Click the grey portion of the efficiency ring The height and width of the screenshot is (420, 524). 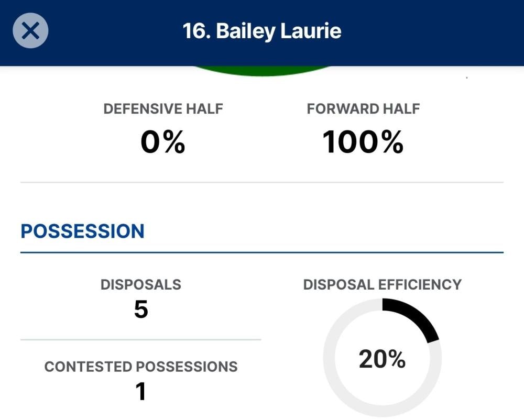coord(331,359)
